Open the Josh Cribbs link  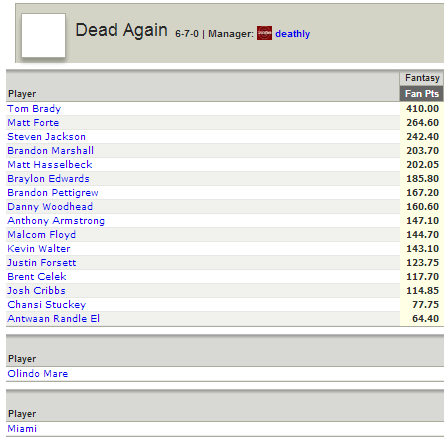[x=36, y=291]
